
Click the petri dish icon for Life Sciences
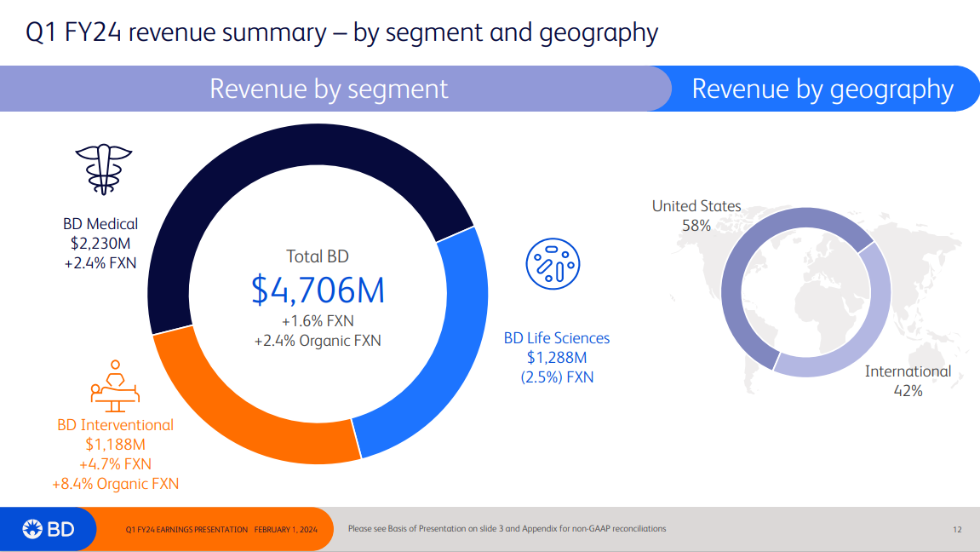click(x=553, y=262)
